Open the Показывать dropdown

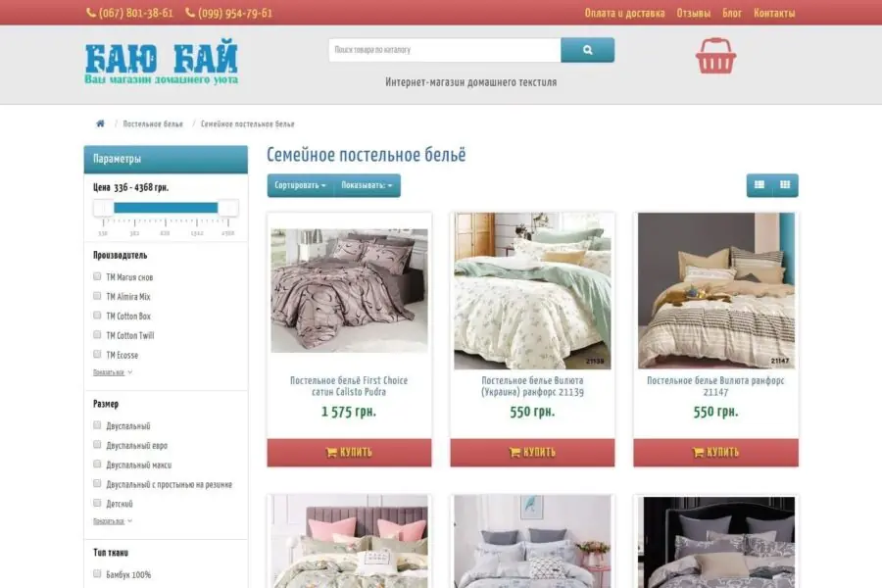(x=367, y=185)
